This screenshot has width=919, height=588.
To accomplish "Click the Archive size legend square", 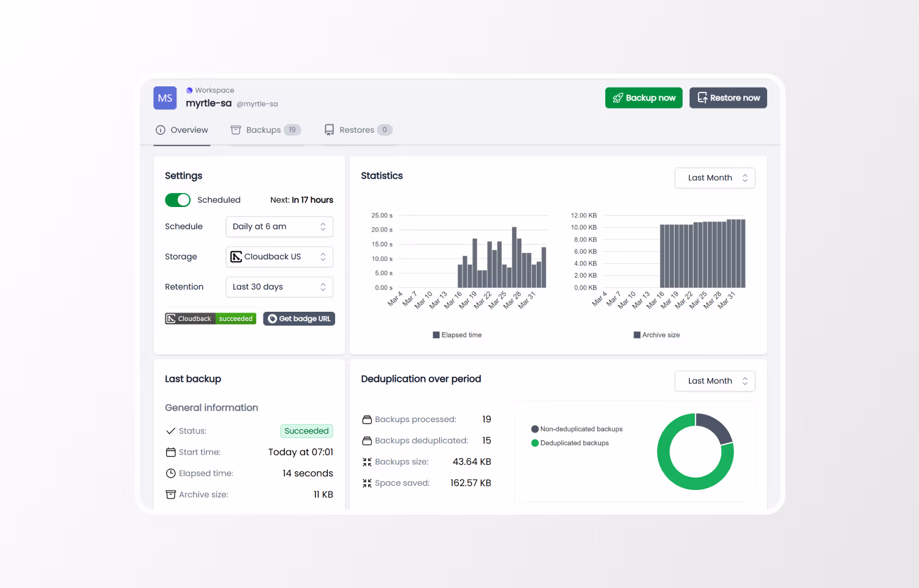I will 636,334.
